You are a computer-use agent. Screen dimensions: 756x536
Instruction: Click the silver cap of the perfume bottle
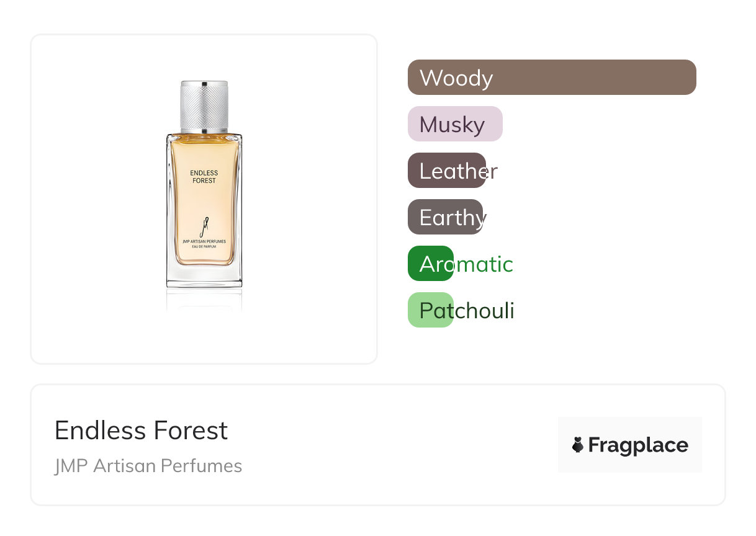point(204,104)
